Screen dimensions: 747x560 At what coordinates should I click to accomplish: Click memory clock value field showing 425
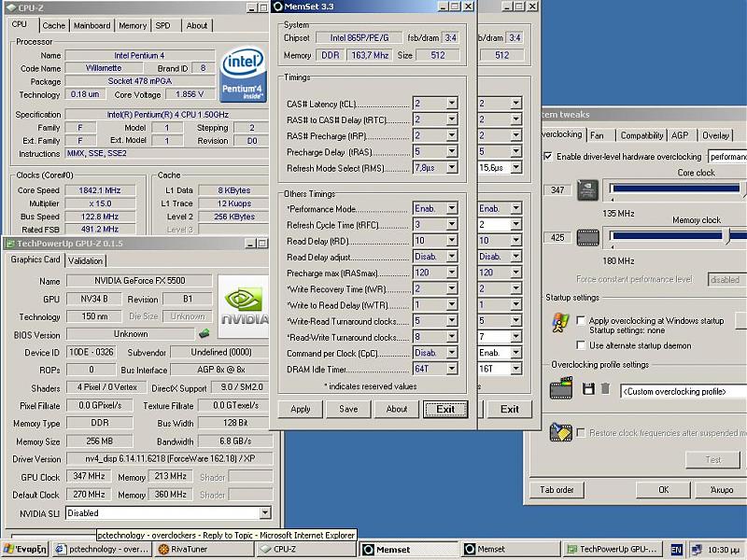(x=557, y=237)
